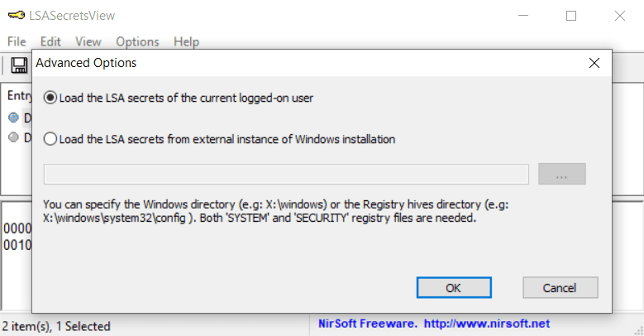Click the LSASecretsView key icon in title bar
The width and height of the screenshot is (644, 336).
(x=17, y=16)
